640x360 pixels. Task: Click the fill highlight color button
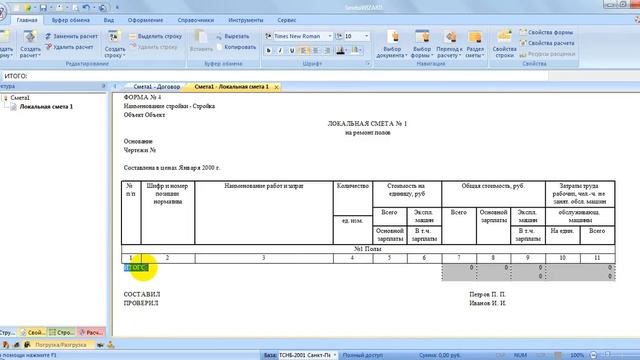(x=354, y=51)
